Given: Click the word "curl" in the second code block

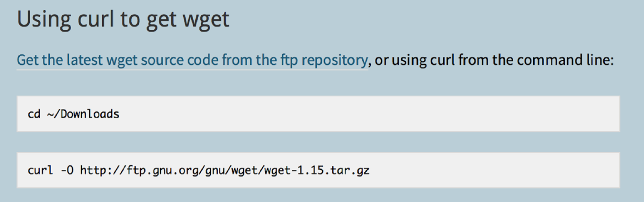Looking at the screenshot, I should (40, 170).
